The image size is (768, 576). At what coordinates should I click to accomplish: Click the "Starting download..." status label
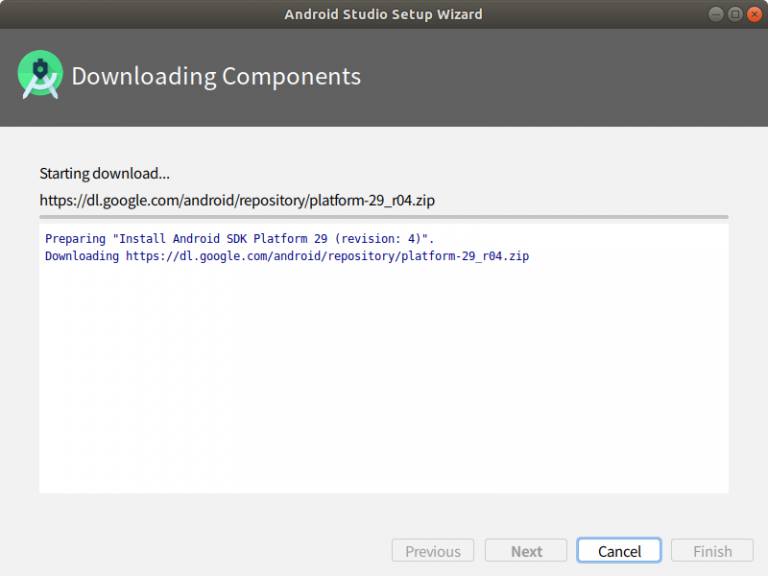(x=104, y=174)
